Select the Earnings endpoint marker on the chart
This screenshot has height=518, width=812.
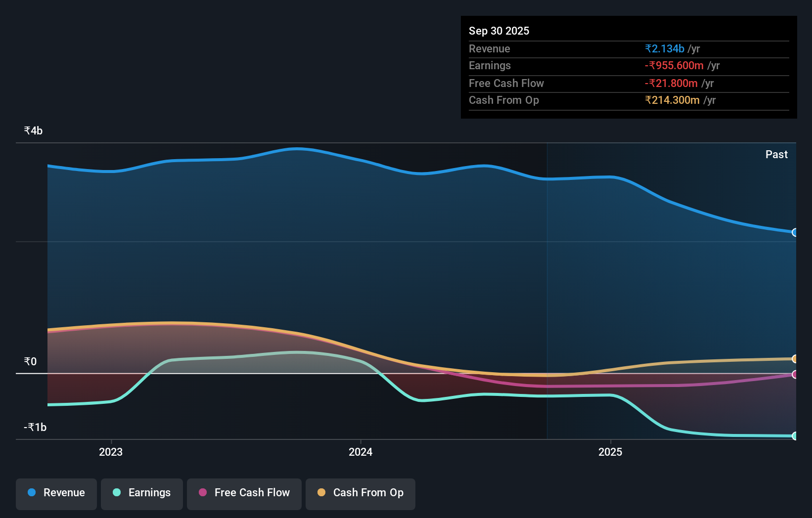coord(795,436)
